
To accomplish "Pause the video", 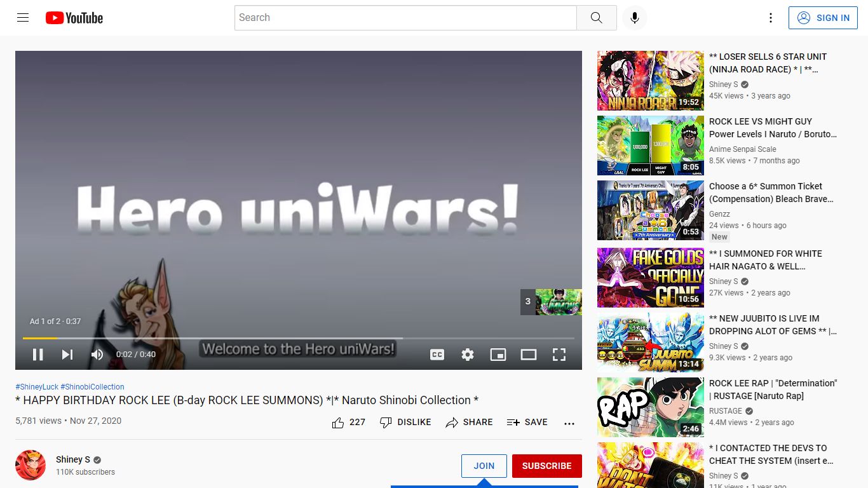I will (x=38, y=355).
